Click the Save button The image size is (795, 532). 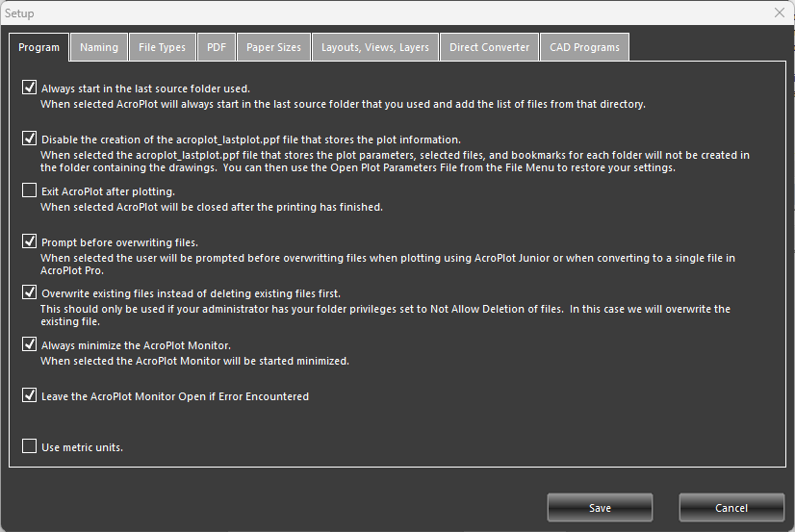(x=600, y=508)
